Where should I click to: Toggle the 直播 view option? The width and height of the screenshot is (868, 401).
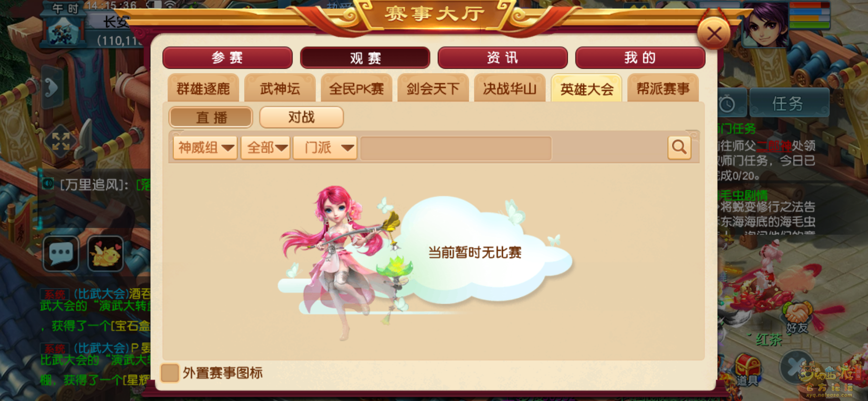(211, 117)
